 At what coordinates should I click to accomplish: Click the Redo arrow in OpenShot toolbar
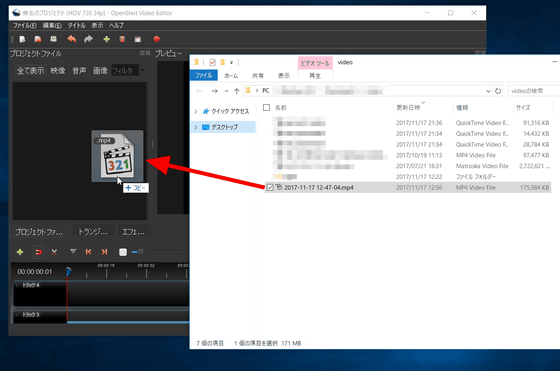(88, 39)
